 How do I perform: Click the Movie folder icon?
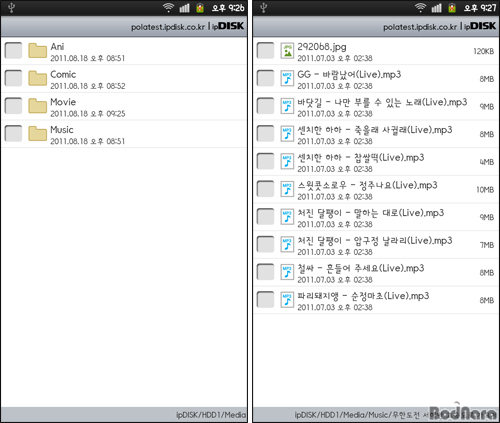coord(37,106)
